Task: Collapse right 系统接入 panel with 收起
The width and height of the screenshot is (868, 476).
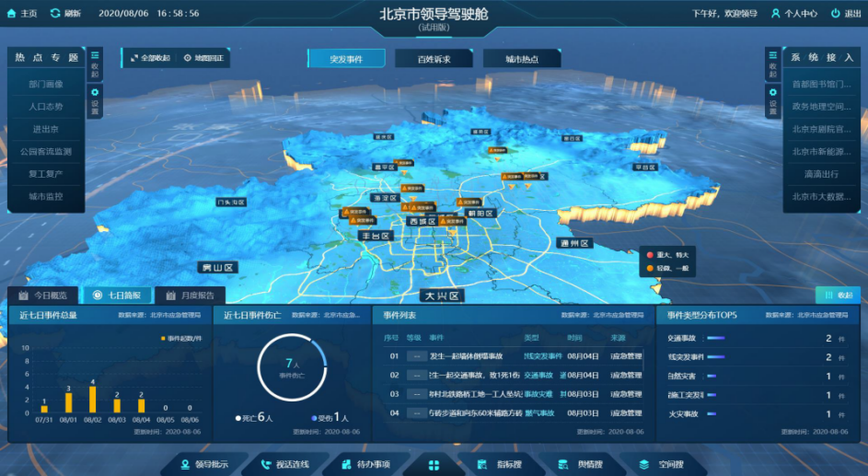Action: tap(772, 64)
